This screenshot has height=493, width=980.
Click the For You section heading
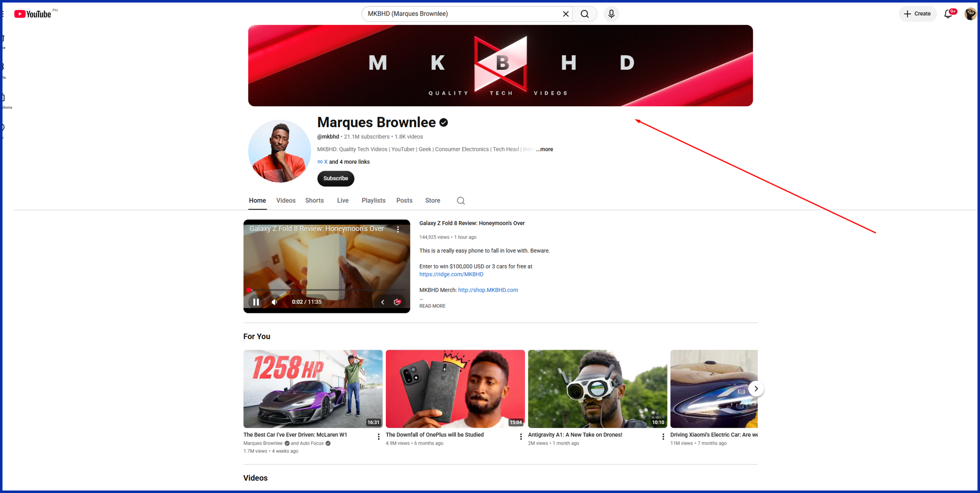click(257, 336)
